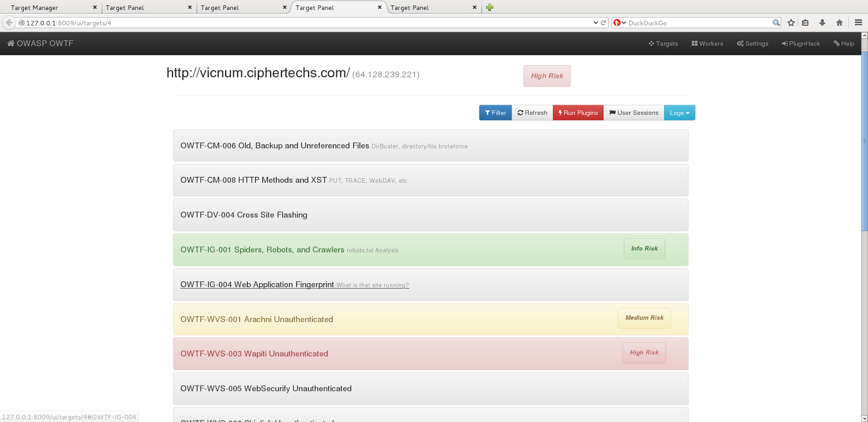The width and height of the screenshot is (868, 422).
Task: Click the page scrollbar up arrow
Action: pos(865,35)
